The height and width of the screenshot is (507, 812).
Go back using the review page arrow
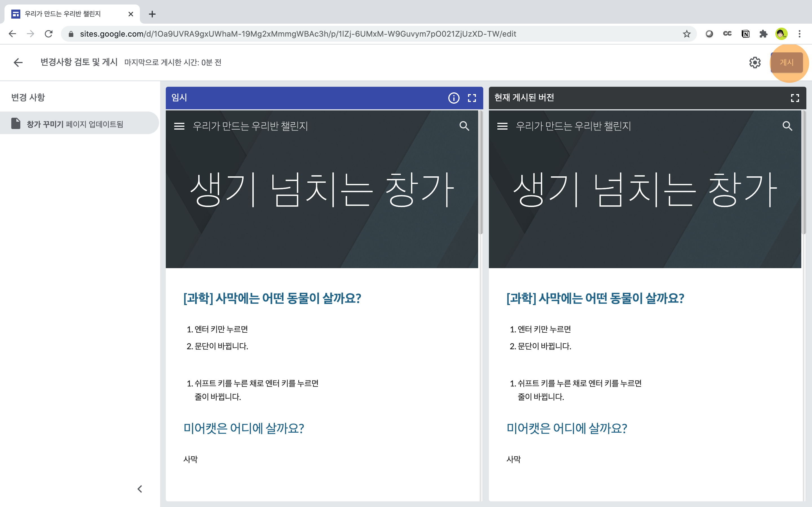[x=18, y=62]
